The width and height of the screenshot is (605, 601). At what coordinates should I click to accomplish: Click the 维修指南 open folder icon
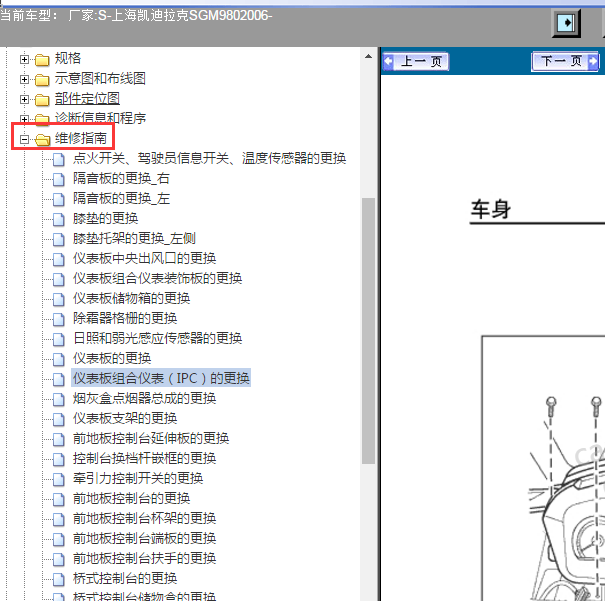(42, 140)
